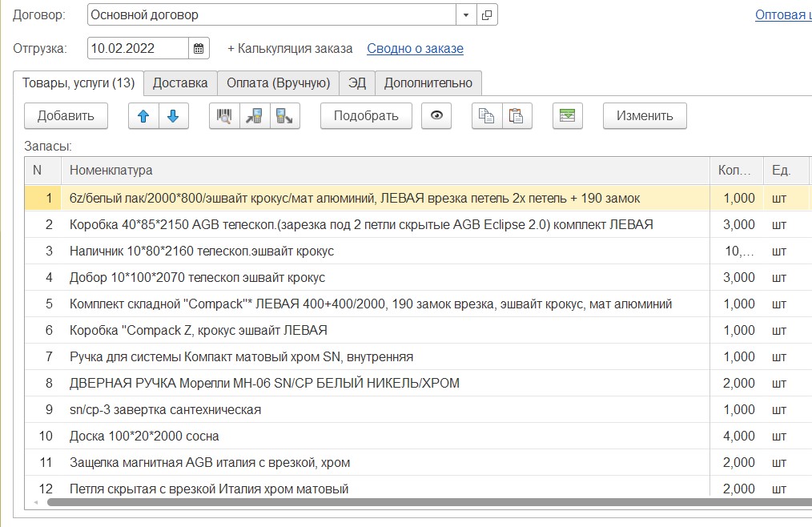Screen dimensions: 812x527
Task: Click the green fill table icon
Action: [567, 116]
